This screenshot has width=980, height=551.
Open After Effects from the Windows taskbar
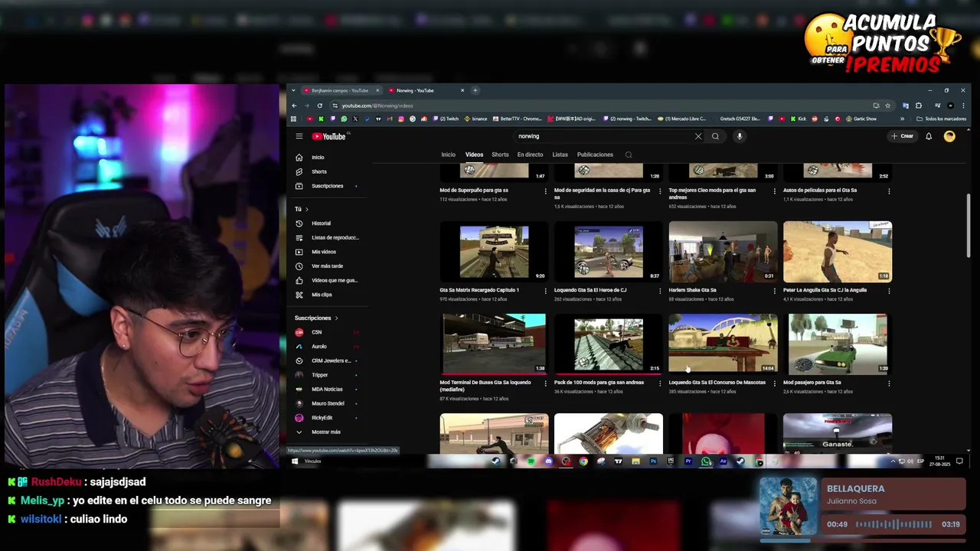[723, 461]
